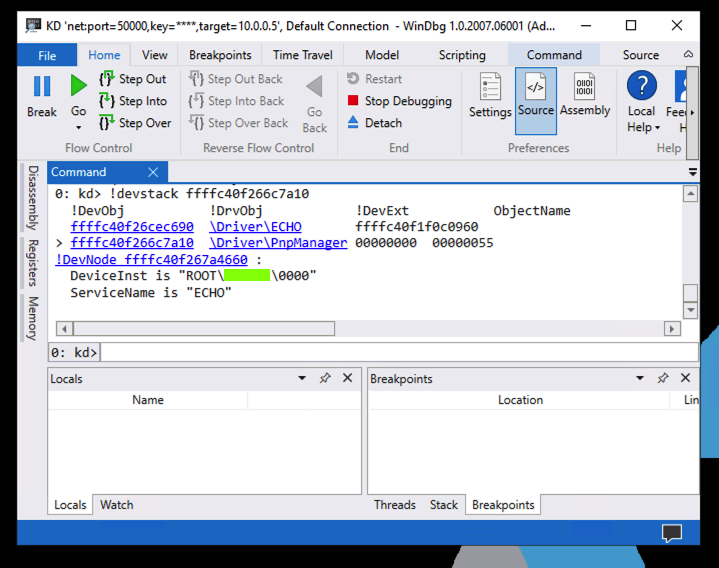This screenshot has width=719, height=568.
Task: Click the command output scroll up arrow
Action: (690, 193)
